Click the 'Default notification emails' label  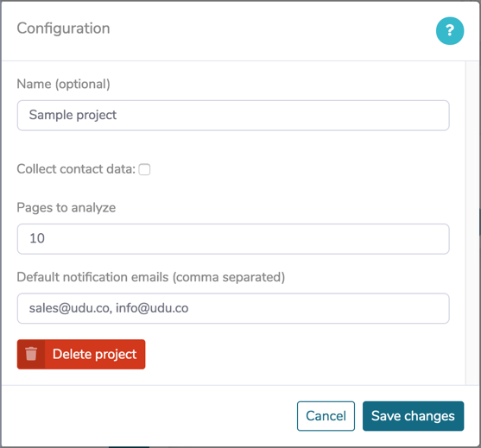point(151,277)
